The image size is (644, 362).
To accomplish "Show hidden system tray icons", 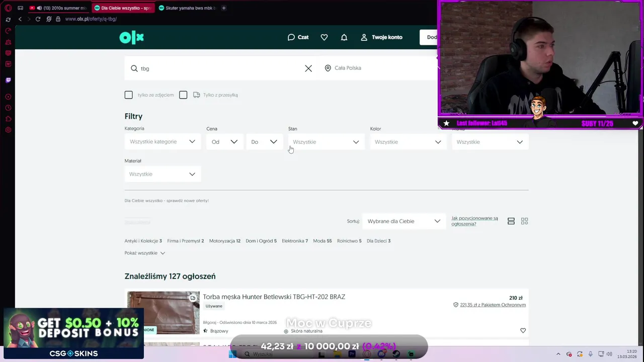I will 558,354.
